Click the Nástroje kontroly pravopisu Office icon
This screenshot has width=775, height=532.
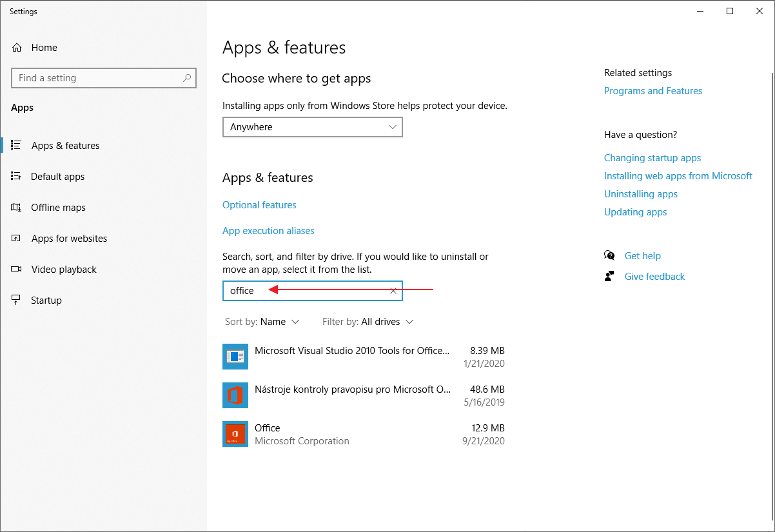[235, 395]
